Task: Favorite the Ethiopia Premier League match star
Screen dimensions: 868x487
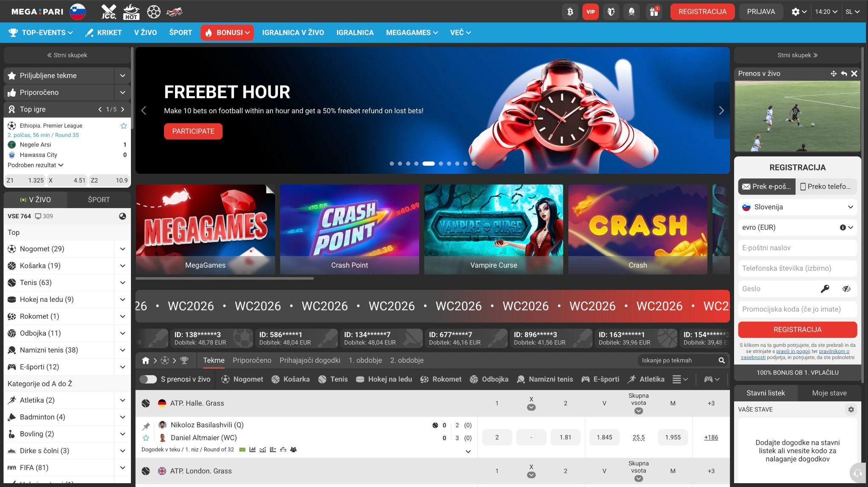Action: pyautogui.click(x=123, y=126)
